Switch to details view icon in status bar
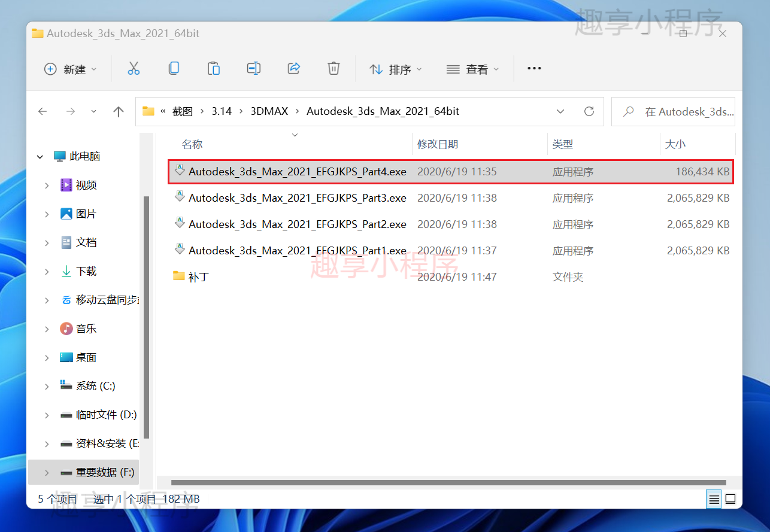The height and width of the screenshot is (532, 770). (x=714, y=499)
